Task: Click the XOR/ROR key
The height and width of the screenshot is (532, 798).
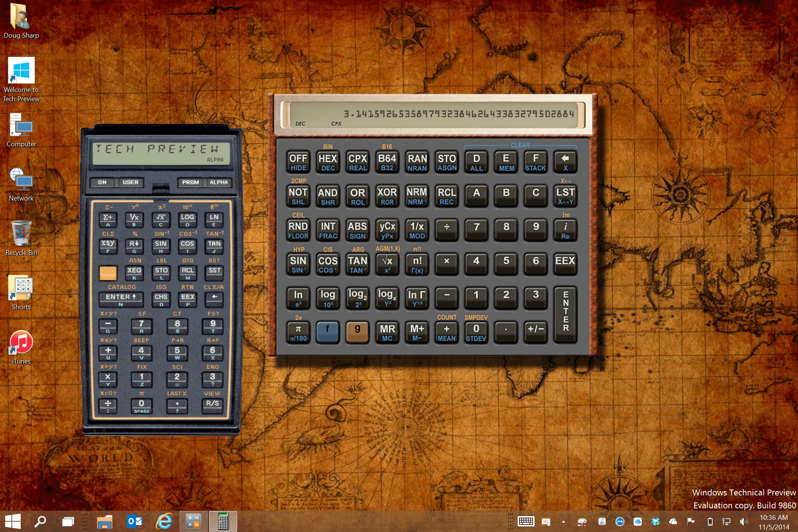Action: click(x=387, y=196)
